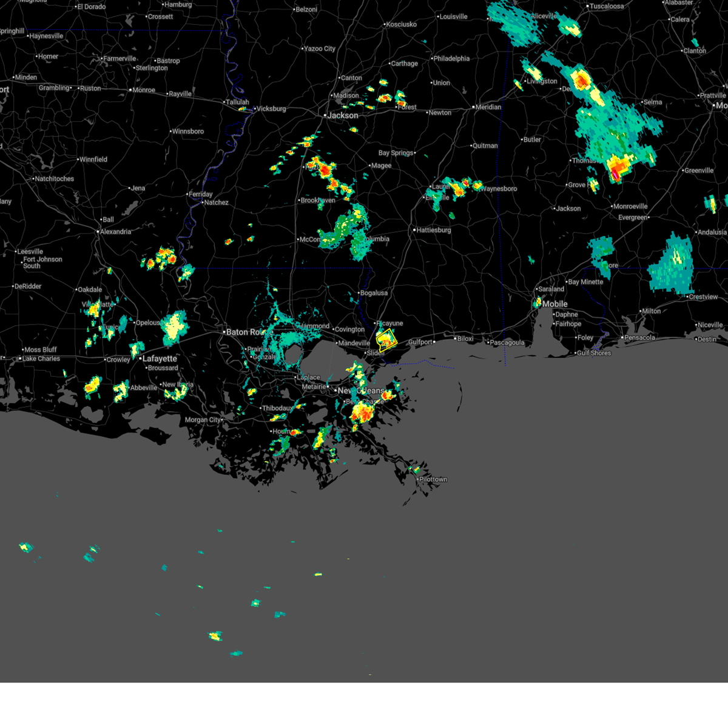Select the Ferriday city label
This screenshot has height=728, width=728.
click(201, 194)
